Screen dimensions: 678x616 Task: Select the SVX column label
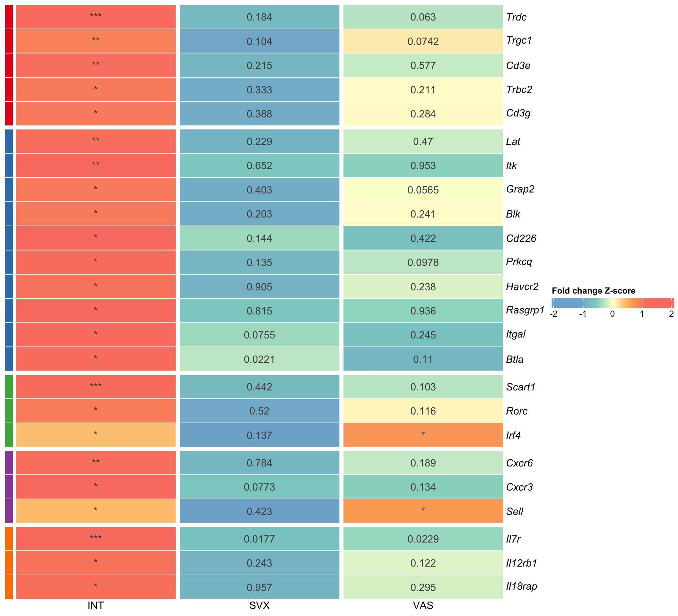click(259, 606)
